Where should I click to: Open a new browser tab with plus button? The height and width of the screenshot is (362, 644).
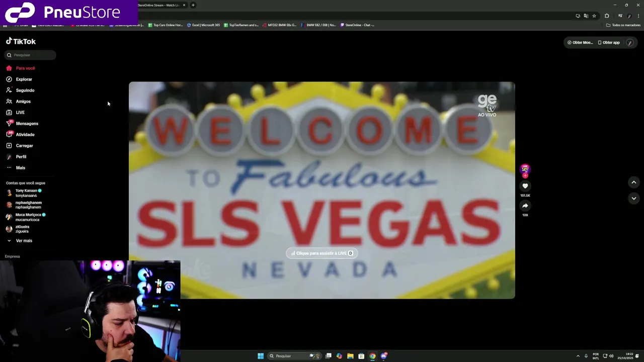[193, 5]
